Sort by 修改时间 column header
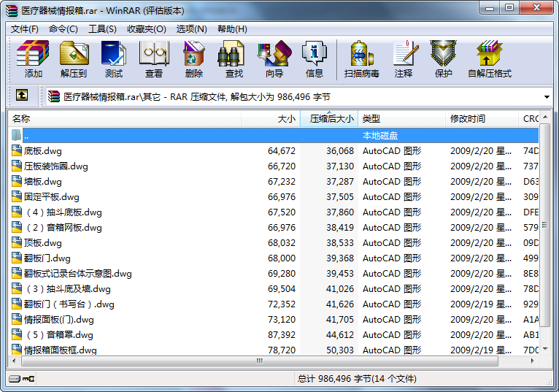Screen dimensions: 559x392 482,119
